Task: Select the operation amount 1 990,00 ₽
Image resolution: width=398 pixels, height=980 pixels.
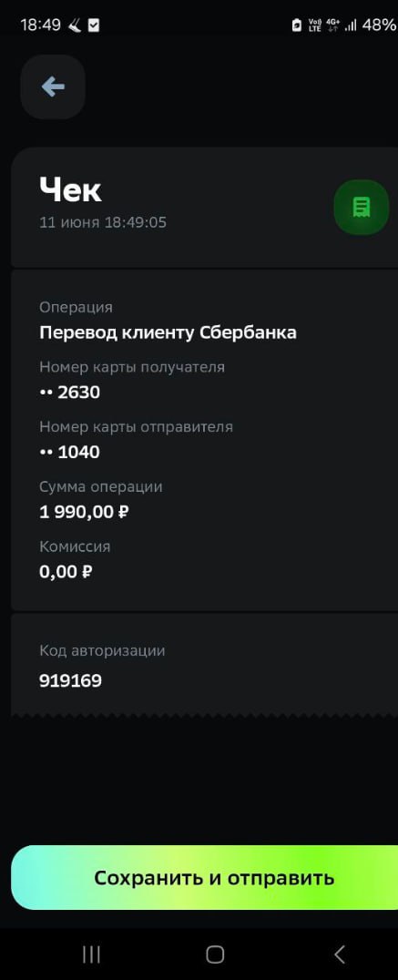Action: (x=85, y=513)
